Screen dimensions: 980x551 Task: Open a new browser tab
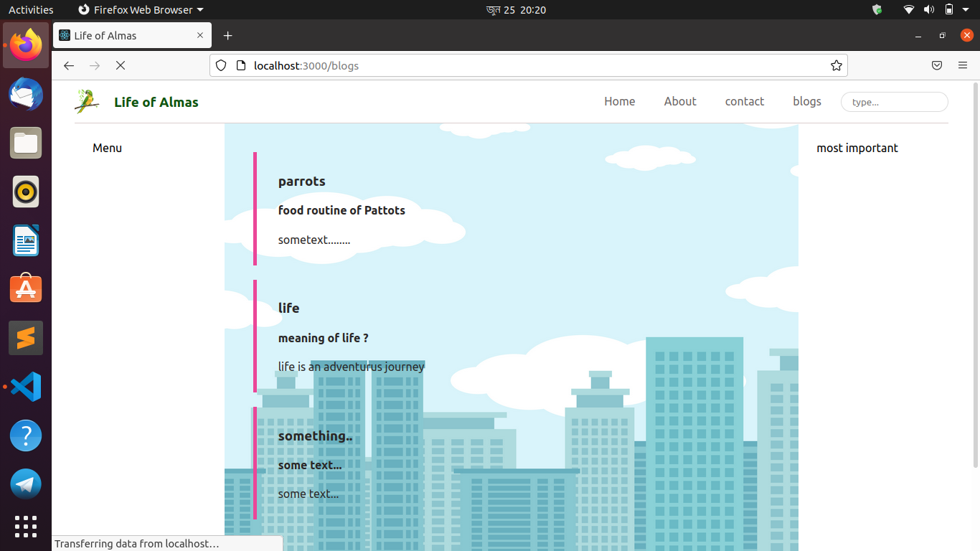coord(228,35)
